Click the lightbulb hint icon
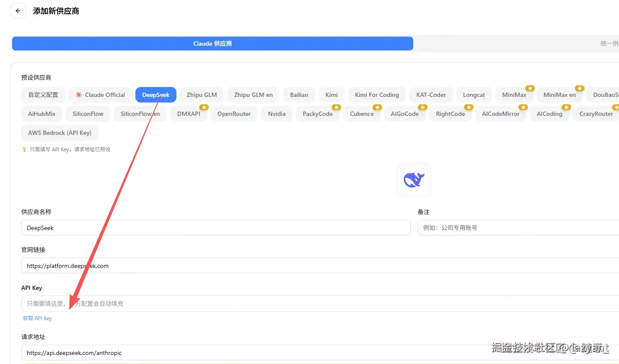 (x=24, y=149)
